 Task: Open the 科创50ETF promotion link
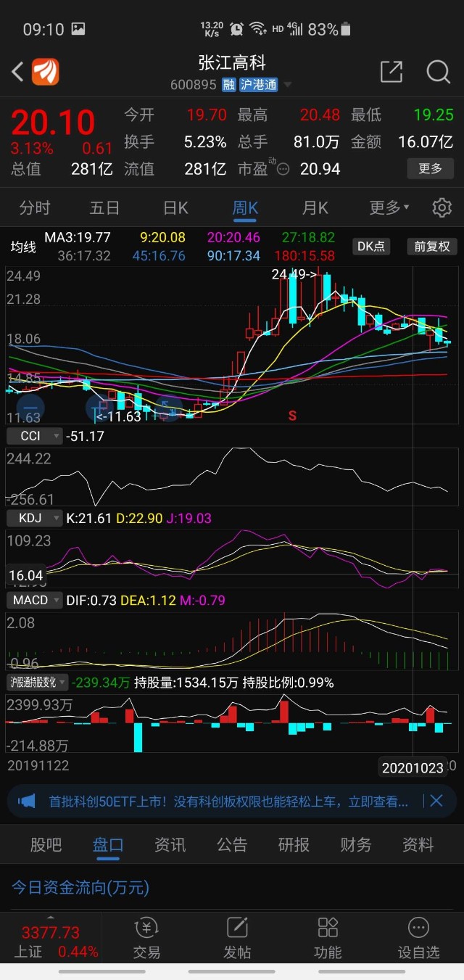pyautogui.click(x=228, y=801)
